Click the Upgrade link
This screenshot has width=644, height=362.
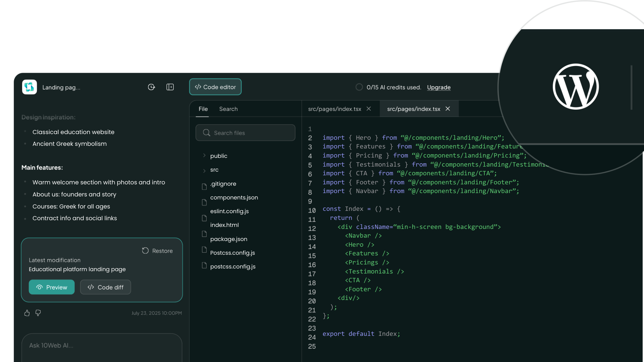click(439, 87)
